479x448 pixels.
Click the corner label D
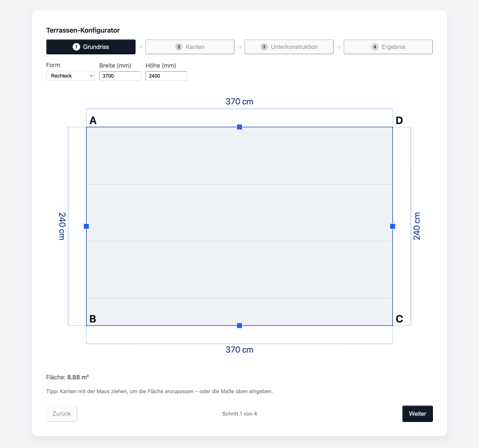[399, 120]
